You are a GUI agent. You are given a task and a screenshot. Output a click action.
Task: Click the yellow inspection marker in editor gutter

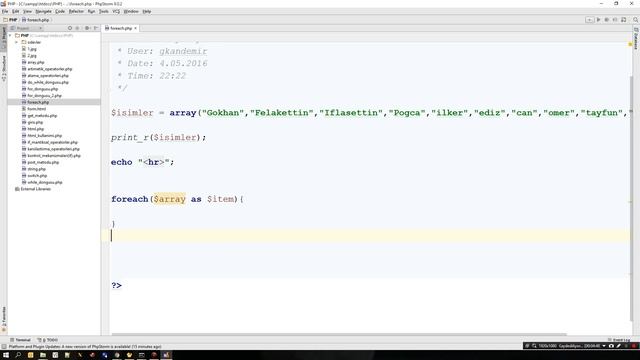(630, 44)
